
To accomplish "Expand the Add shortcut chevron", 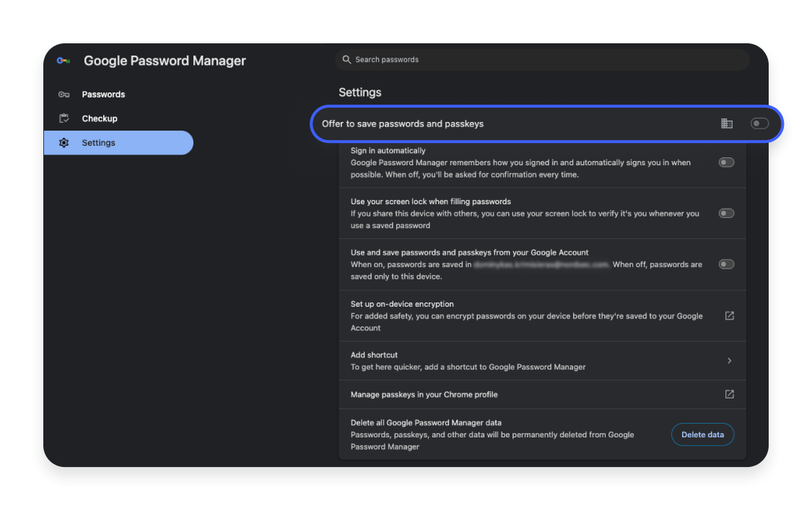I will click(x=728, y=360).
